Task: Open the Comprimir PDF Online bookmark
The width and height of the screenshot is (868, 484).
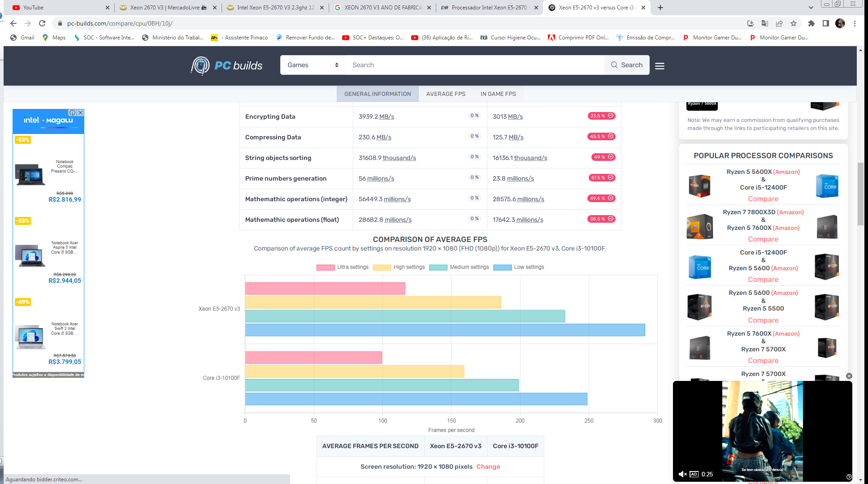Action: pyautogui.click(x=578, y=38)
